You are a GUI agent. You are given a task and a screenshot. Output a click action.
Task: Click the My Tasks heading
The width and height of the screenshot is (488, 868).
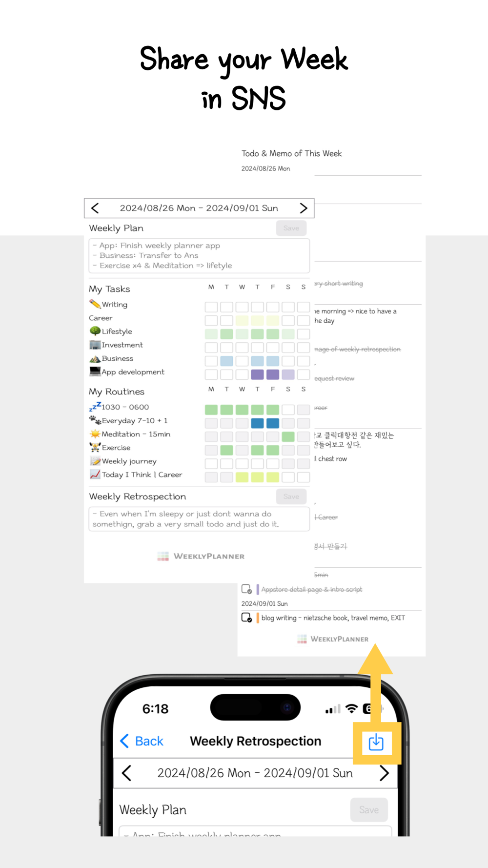tap(109, 289)
